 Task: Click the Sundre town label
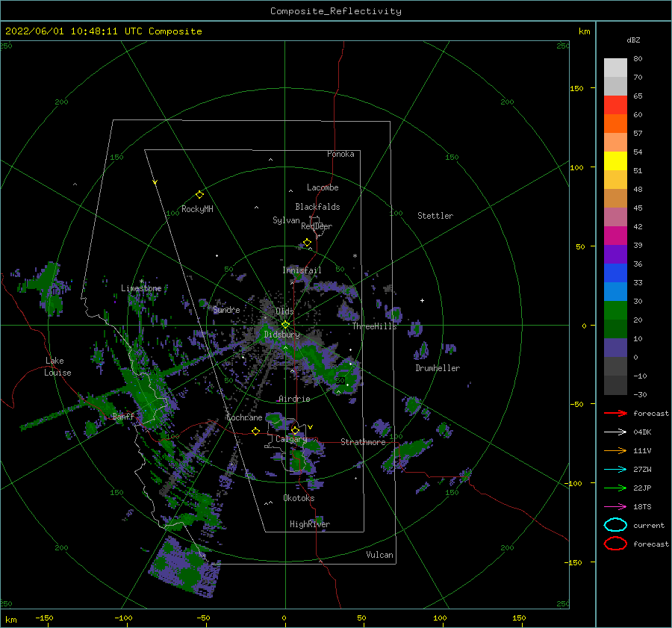point(227,309)
